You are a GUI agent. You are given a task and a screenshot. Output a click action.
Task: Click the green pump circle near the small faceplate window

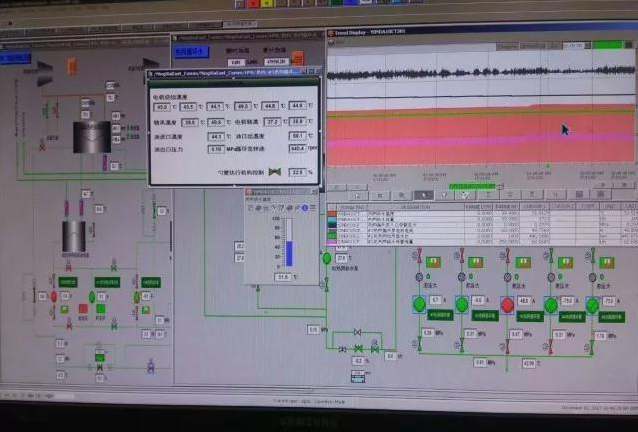pos(326,258)
